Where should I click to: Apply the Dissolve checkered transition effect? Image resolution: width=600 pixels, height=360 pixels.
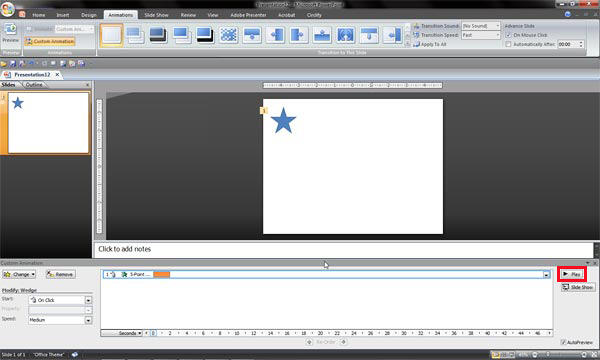[x=228, y=35]
